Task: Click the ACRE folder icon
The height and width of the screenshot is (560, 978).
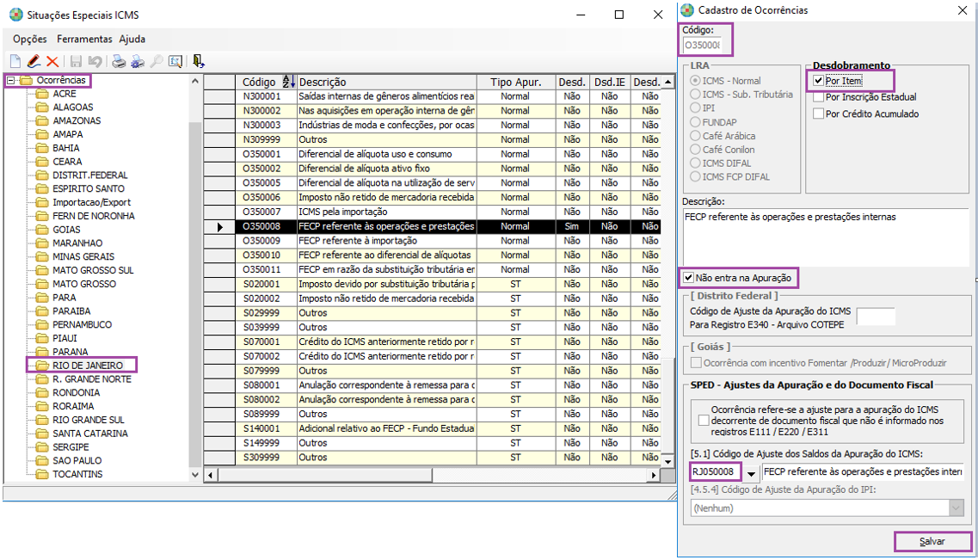Action: click(42, 94)
